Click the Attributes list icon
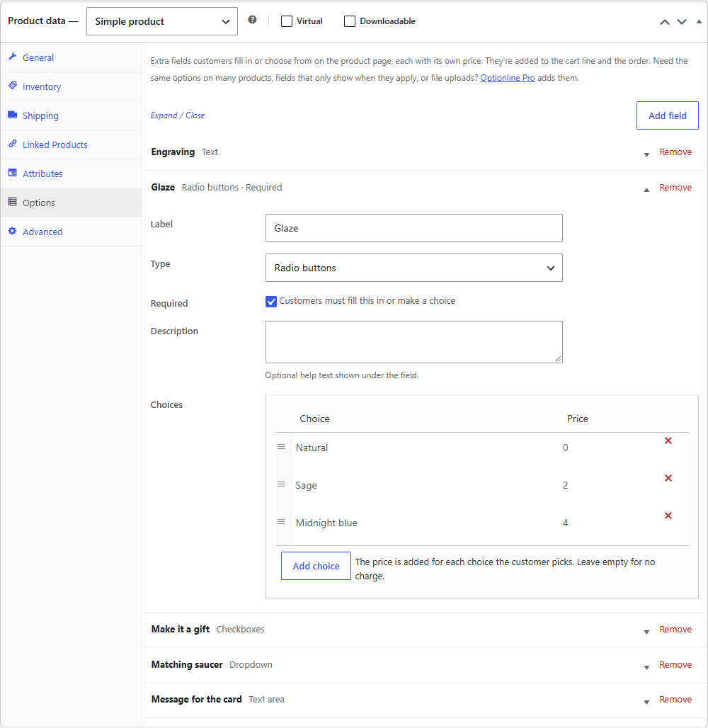708x728 pixels. pyautogui.click(x=13, y=173)
